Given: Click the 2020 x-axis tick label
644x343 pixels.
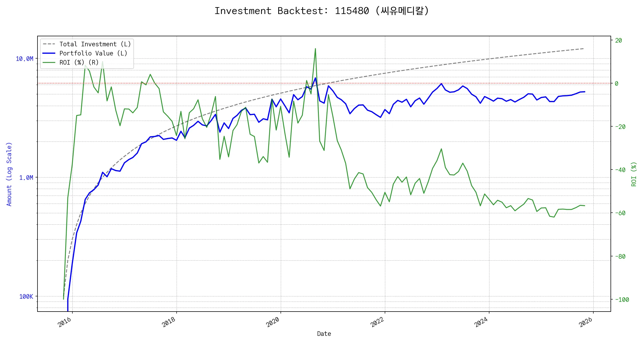Looking at the screenshot, I should [x=273, y=322].
